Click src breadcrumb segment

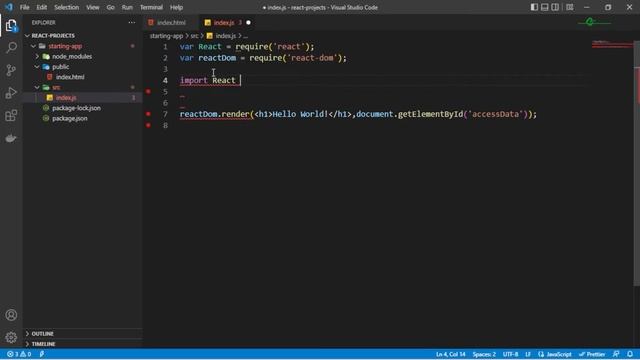(x=194, y=36)
